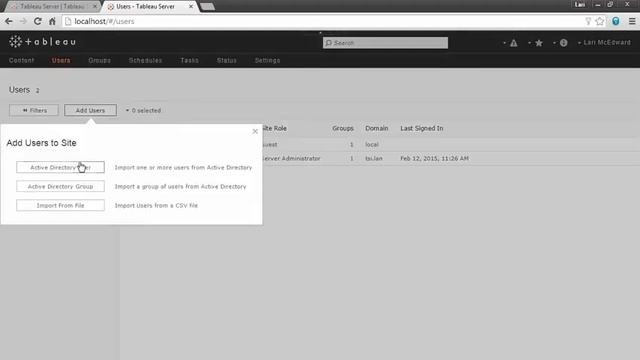Click the Tableau search field

(x=385, y=43)
